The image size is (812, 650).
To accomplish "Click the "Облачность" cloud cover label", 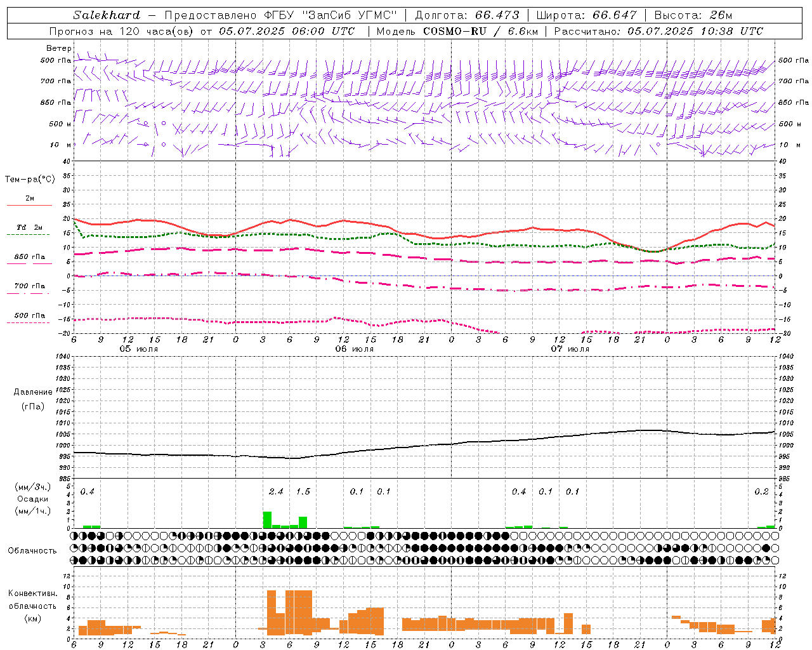I will click(32, 550).
